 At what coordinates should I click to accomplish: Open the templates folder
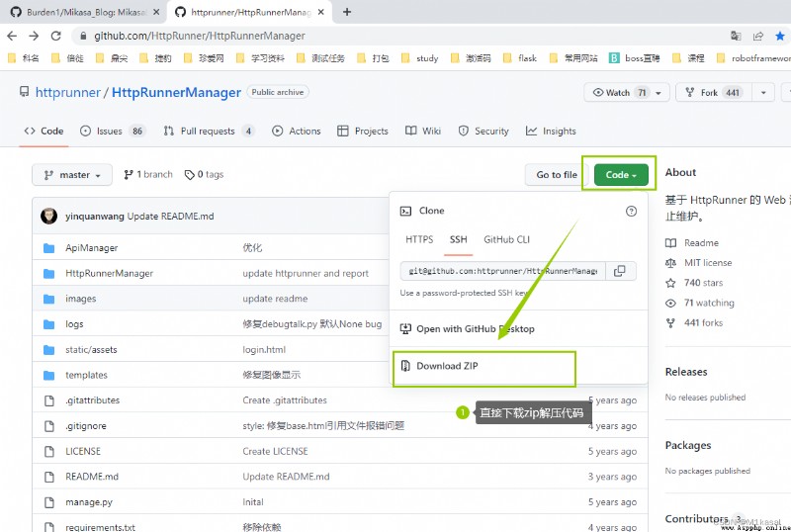tap(86, 375)
